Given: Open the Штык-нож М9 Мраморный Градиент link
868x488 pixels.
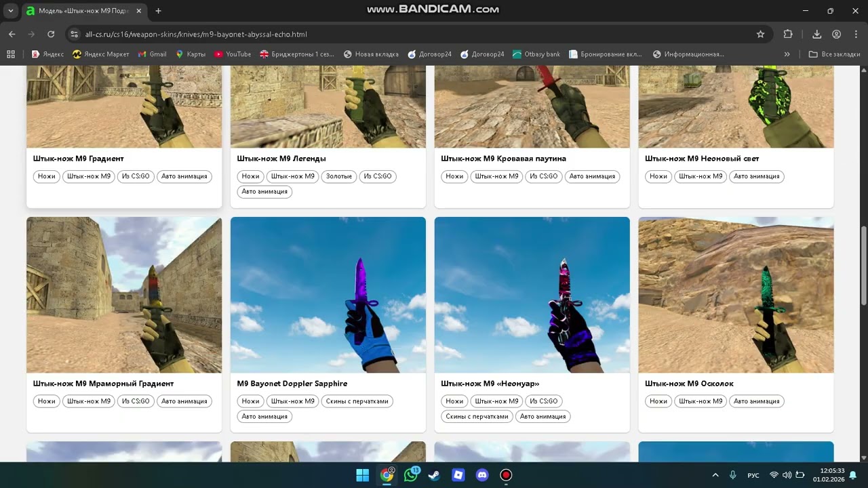Looking at the screenshot, I should point(104,384).
